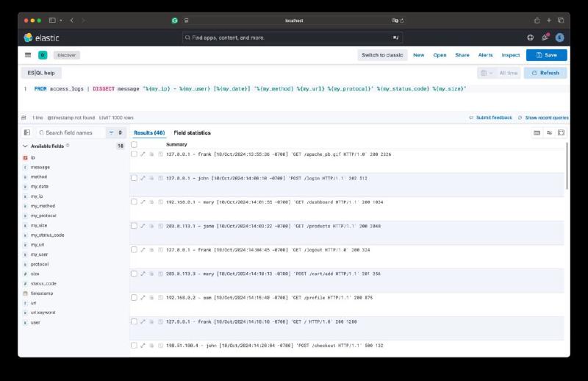Toggle the field list sidebar icon
This screenshot has width=588, height=381.
(27, 132)
